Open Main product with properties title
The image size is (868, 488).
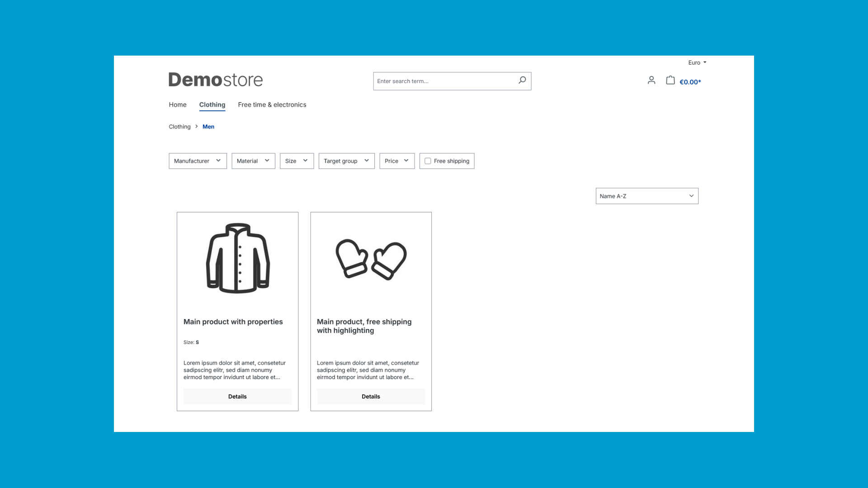[233, 322]
